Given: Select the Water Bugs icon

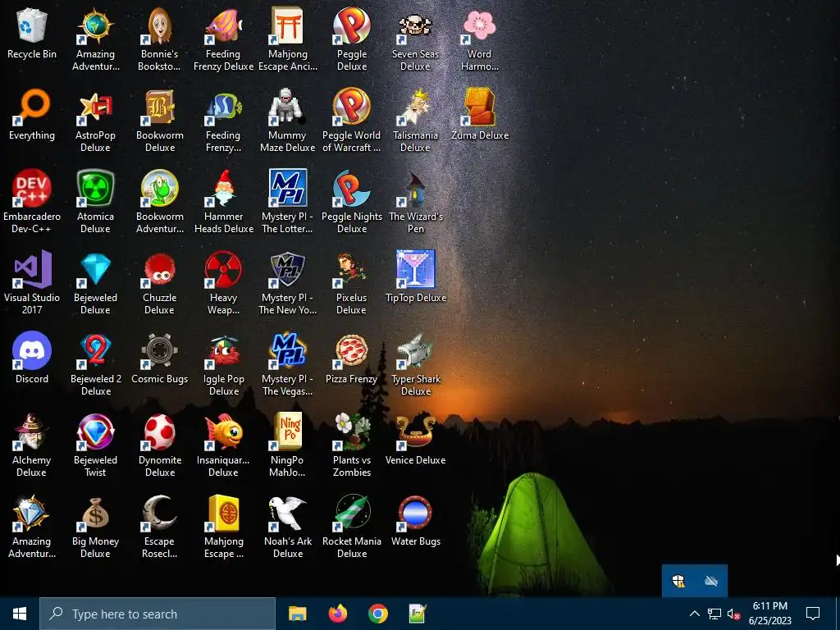Looking at the screenshot, I should (x=415, y=514).
